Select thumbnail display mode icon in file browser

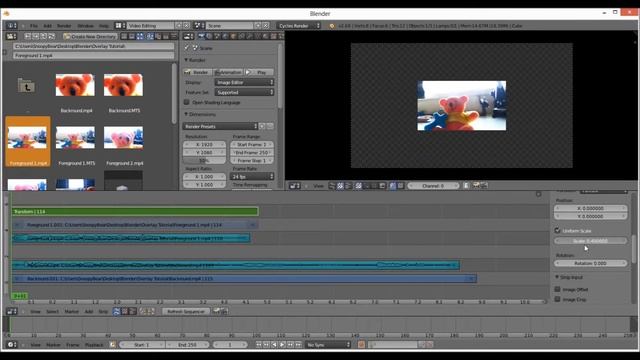coord(140,36)
